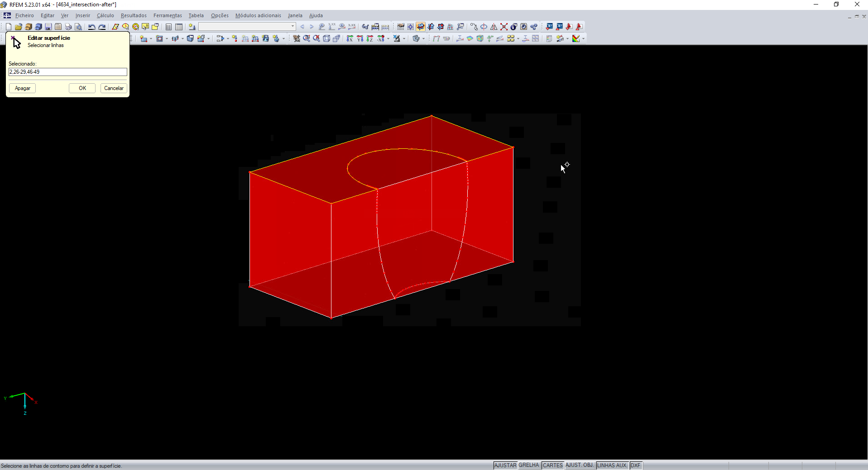The image size is (868, 470).
Task: Expand the solid display mode dropdown arrow
Action: 423,39
